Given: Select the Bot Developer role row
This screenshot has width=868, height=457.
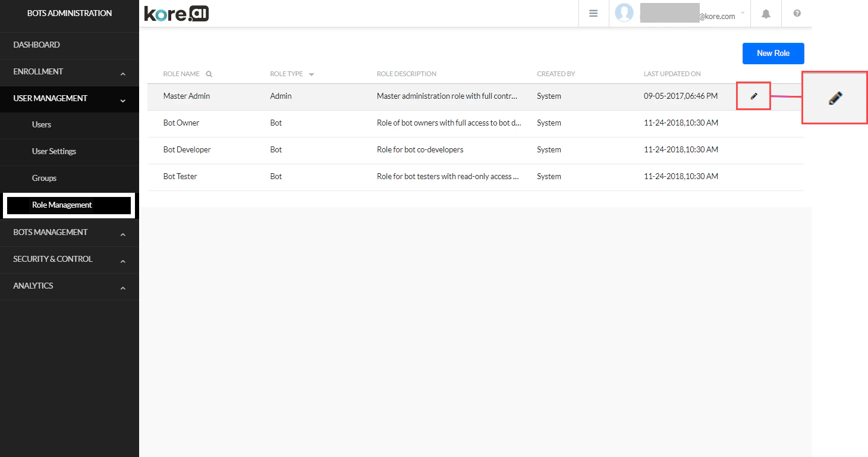Looking at the screenshot, I should (476, 149).
